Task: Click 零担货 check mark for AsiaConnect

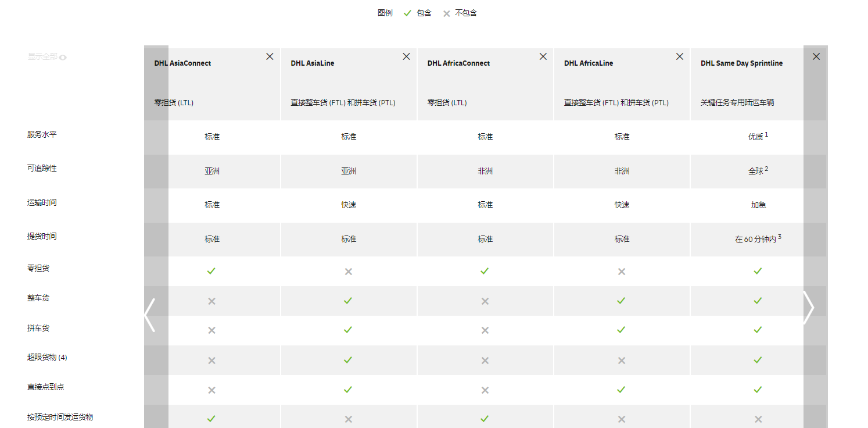Action: coord(211,271)
